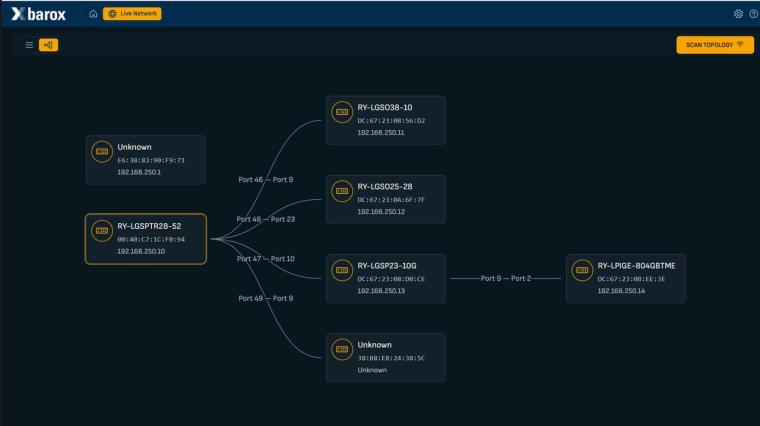
Task: Click the switch icon of RY-LGSP23-10G
Action: (342, 270)
